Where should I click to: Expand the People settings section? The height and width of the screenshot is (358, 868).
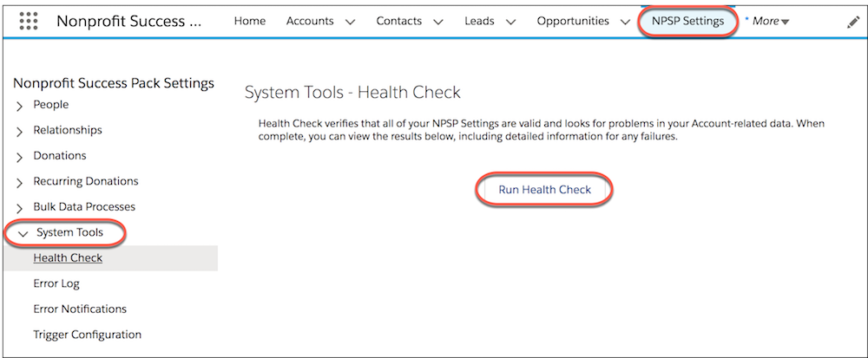click(20, 106)
